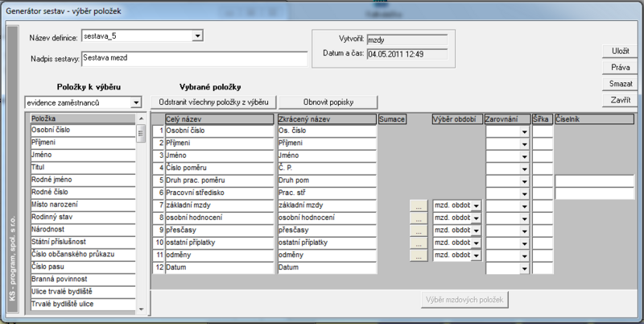Viewport: 644px width, 324px height.
Task: Click Celý název field for row 12 Datum
Action: [x=219, y=268]
